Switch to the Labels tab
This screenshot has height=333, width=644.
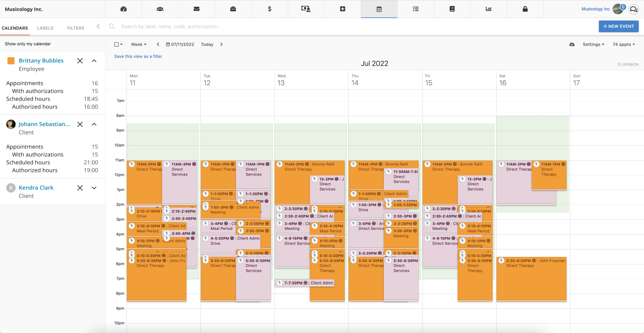point(45,28)
